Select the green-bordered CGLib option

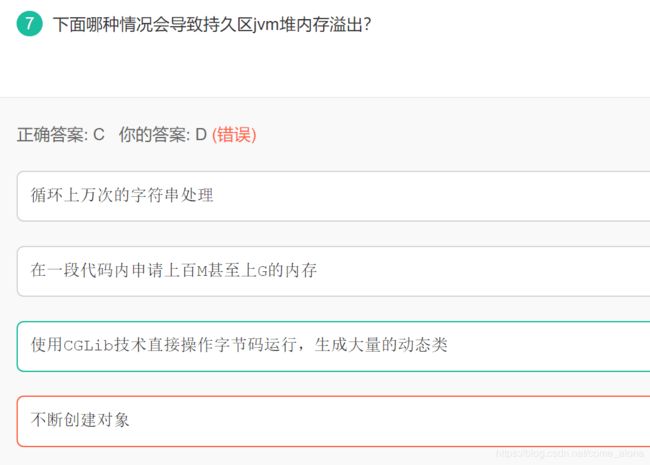333,346
